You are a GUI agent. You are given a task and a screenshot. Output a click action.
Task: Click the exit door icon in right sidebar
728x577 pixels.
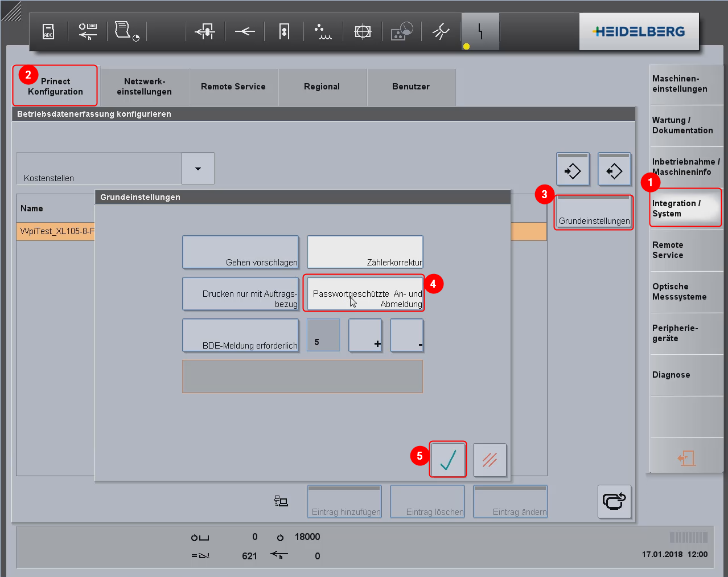pos(686,457)
